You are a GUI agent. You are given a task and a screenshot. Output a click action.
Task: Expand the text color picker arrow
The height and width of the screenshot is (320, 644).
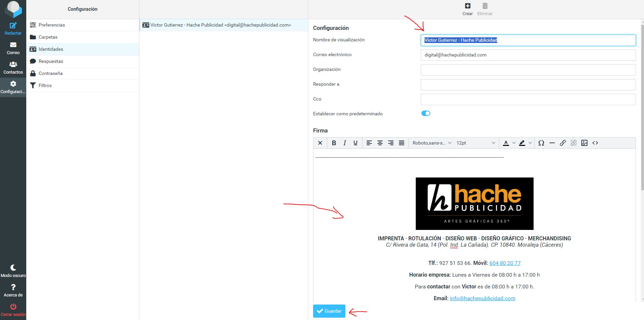[x=514, y=143]
